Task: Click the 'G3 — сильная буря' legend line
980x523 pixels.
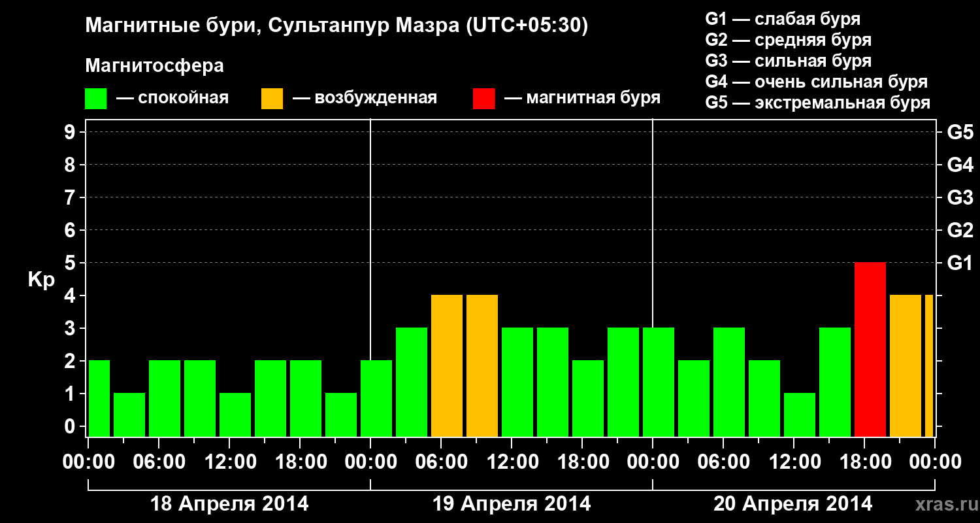Action: 789,61
